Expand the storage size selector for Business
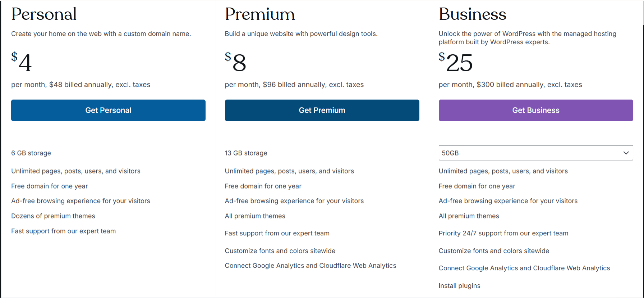 point(536,153)
